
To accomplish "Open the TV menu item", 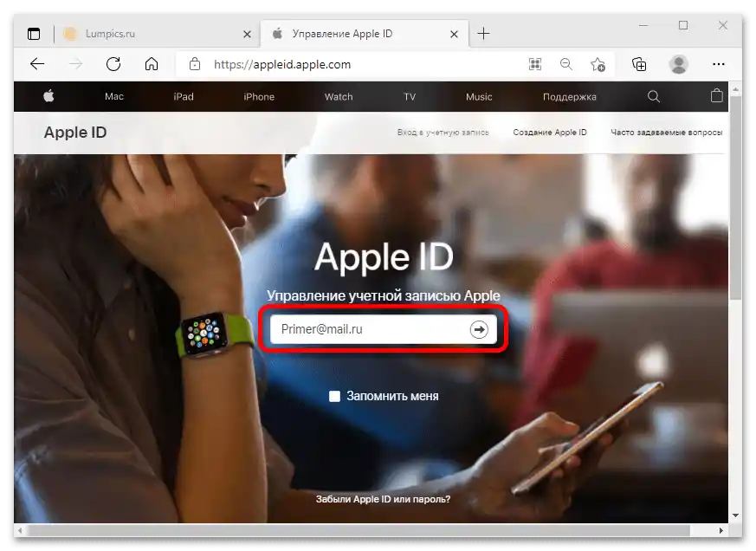I will click(410, 96).
